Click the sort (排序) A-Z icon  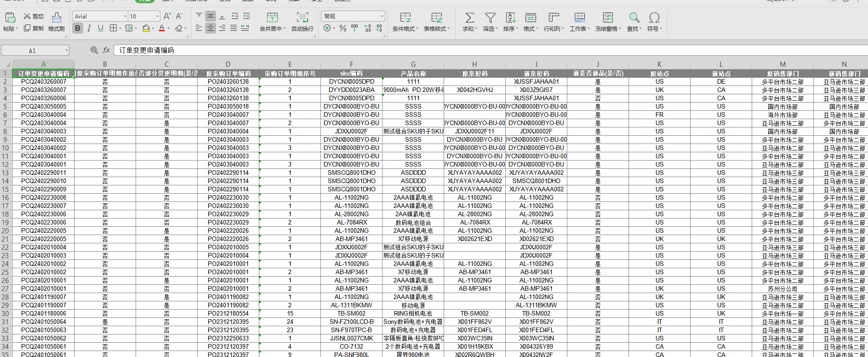(510, 18)
